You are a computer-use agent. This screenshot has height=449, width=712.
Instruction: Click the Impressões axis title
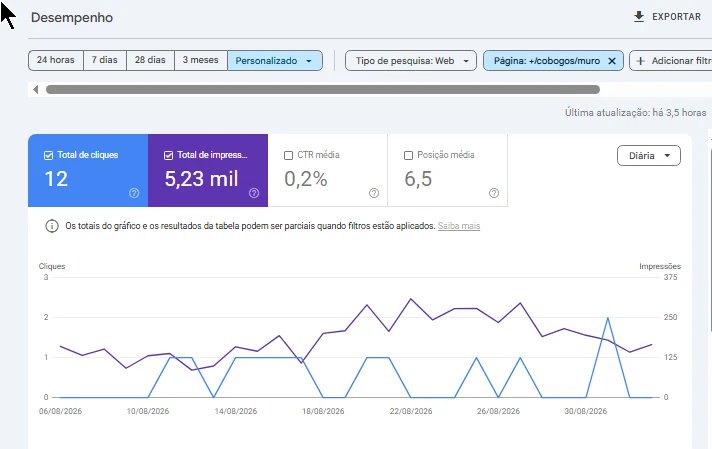tap(660, 266)
